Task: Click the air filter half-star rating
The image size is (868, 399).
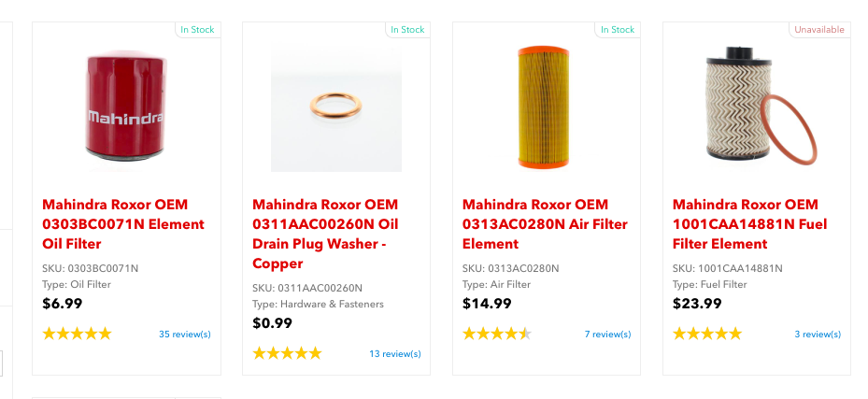Action: [x=497, y=334]
